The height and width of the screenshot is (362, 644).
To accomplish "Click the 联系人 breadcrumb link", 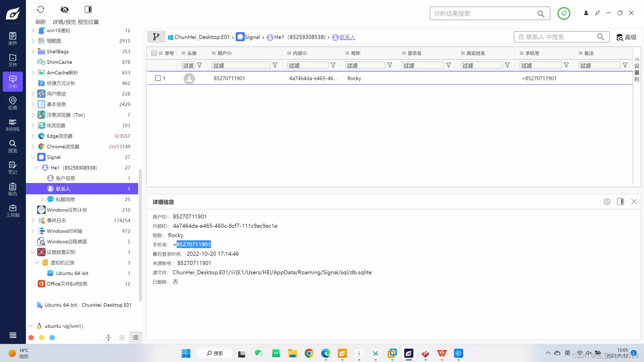I will [347, 37].
